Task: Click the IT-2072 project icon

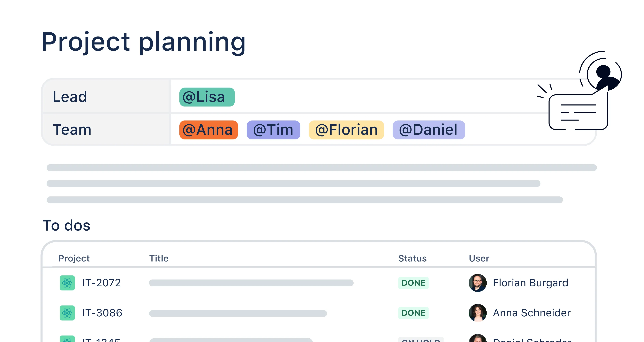Action: [x=67, y=283]
